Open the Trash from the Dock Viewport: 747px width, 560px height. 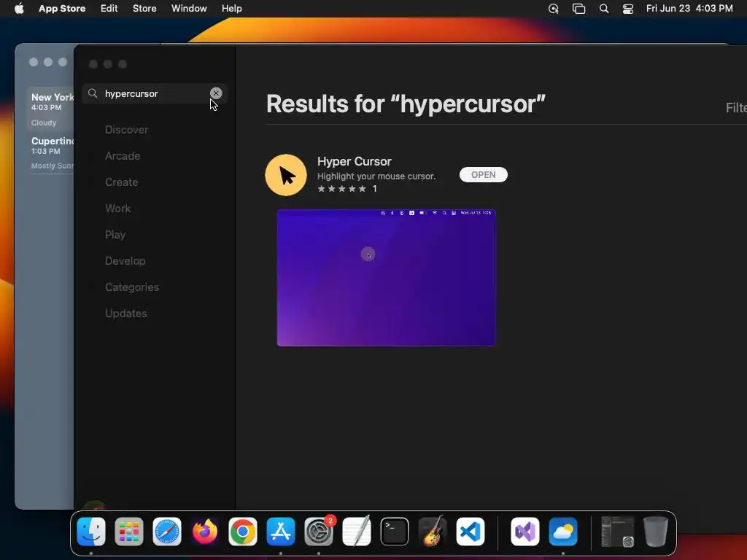point(656,532)
